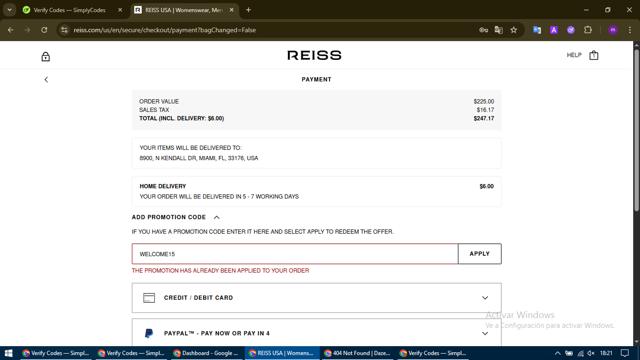Close the REISS USA tab
This screenshot has height=360, width=640.
coord(231,10)
